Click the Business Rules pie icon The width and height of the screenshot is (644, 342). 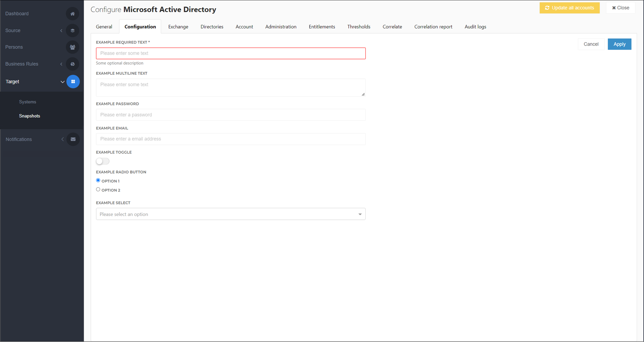(72, 64)
